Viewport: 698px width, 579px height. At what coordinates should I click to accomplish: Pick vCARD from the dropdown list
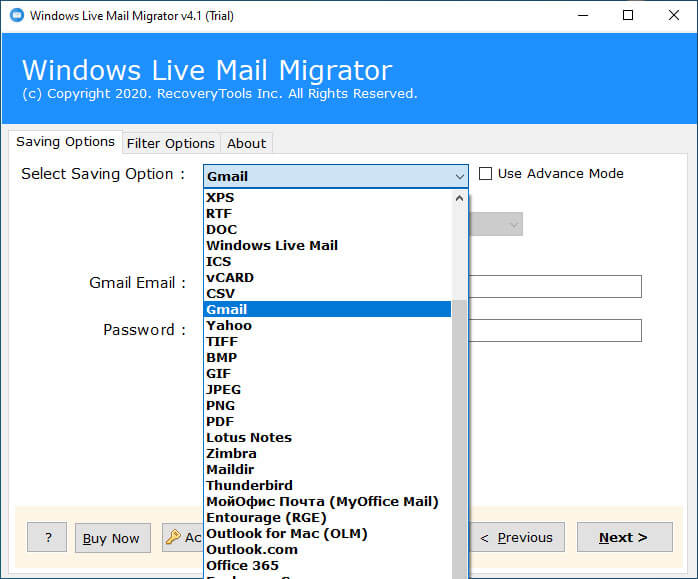pyautogui.click(x=328, y=278)
